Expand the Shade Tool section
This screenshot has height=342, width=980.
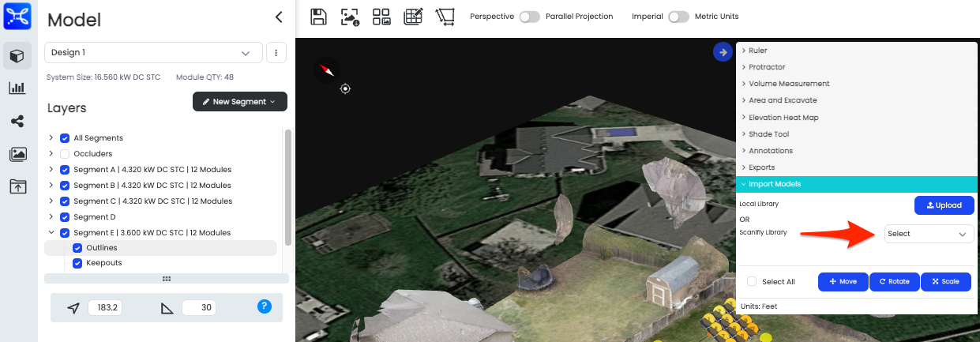pyautogui.click(x=857, y=134)
